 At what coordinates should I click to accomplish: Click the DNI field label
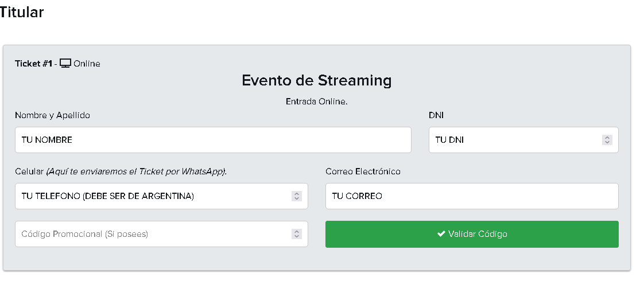click(436, 115)
